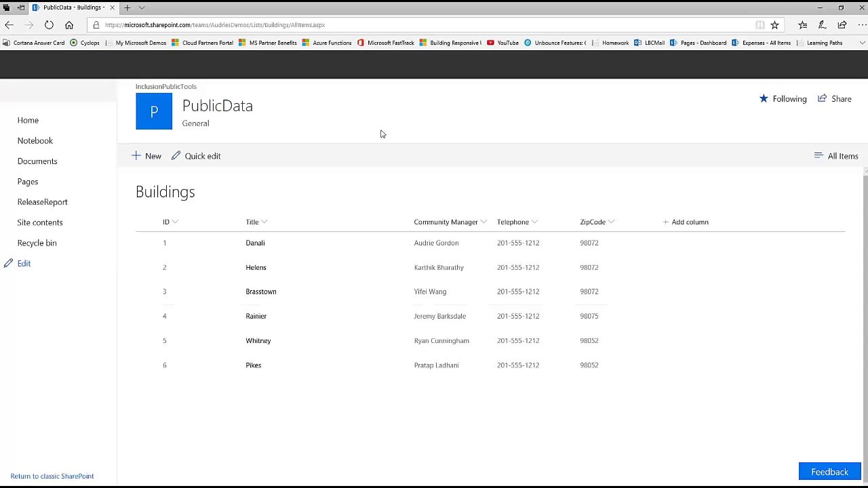Expand the ZipCode column dropdown
The width and height of the screenshot is (868, 488).
tap(611, 222)
